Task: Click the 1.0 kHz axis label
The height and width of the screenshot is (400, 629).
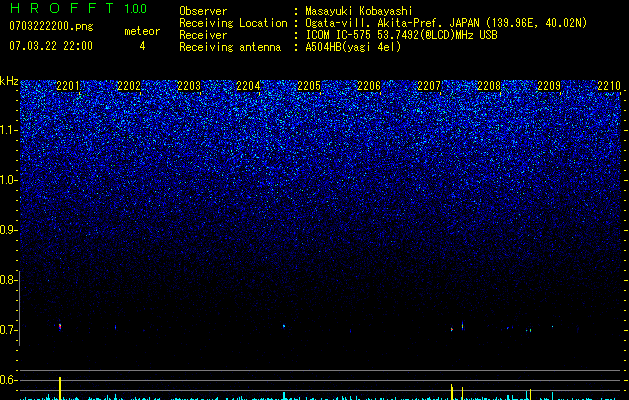Action: coord(8,180)
